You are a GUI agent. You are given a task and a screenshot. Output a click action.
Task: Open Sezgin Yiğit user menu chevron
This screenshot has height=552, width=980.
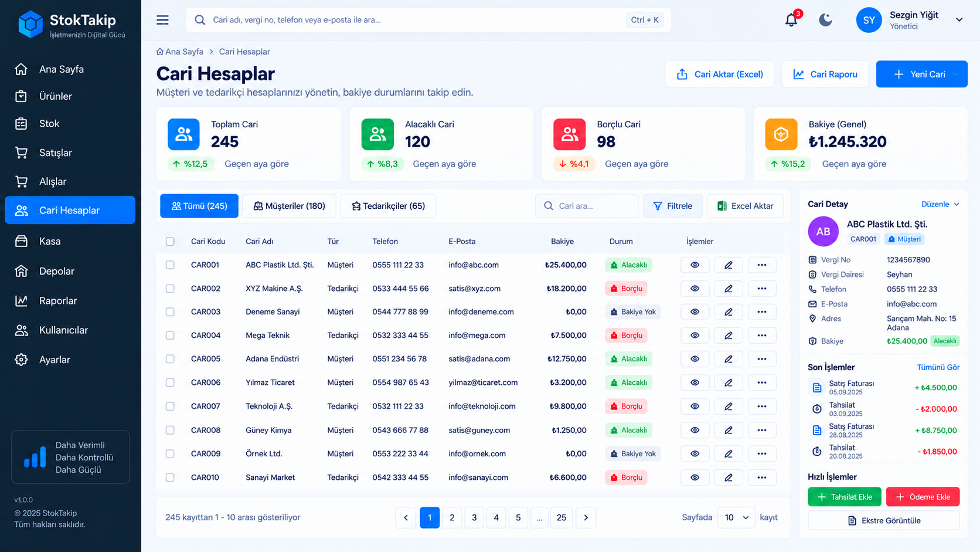pos(959,20)
